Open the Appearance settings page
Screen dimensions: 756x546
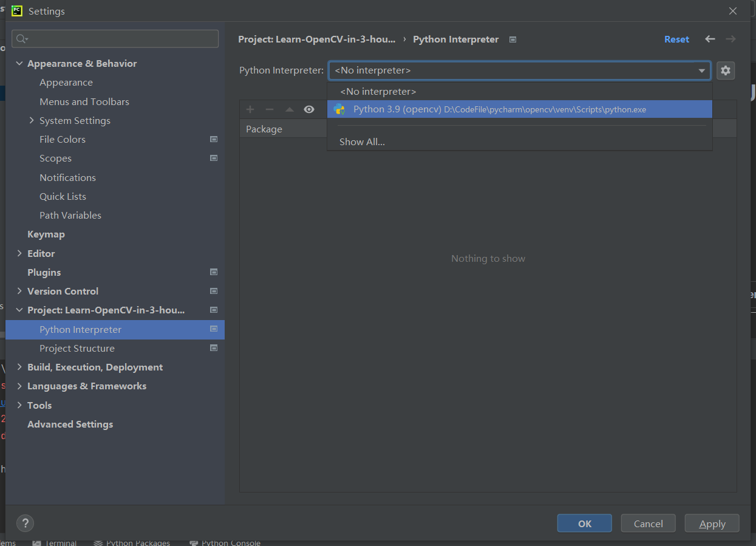(66, 82)
